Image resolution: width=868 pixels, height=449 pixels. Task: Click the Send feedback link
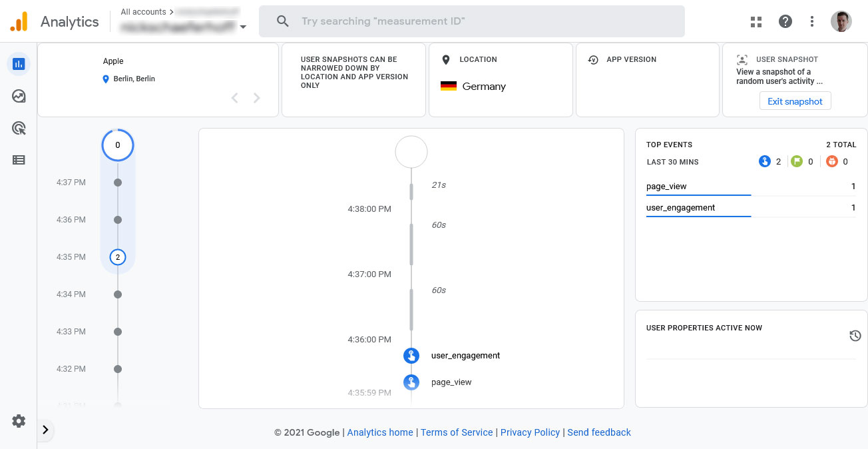599,432
